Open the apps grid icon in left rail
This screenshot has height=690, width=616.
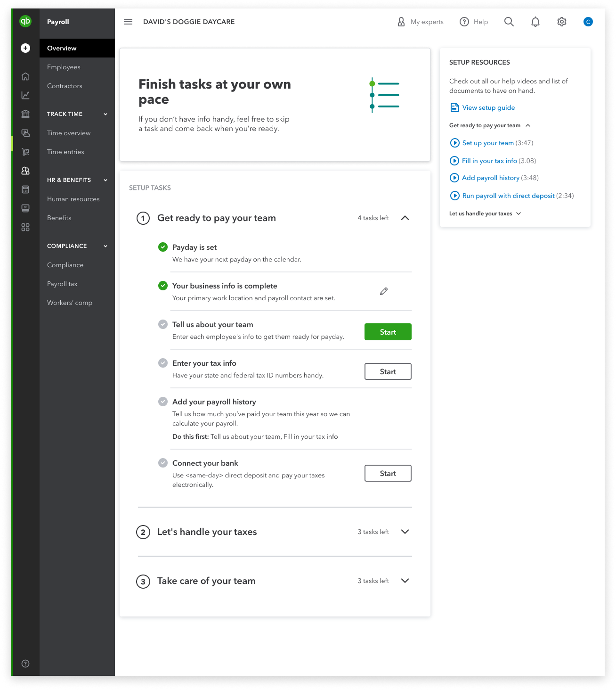pyautogui.click(x=25, y=227)
